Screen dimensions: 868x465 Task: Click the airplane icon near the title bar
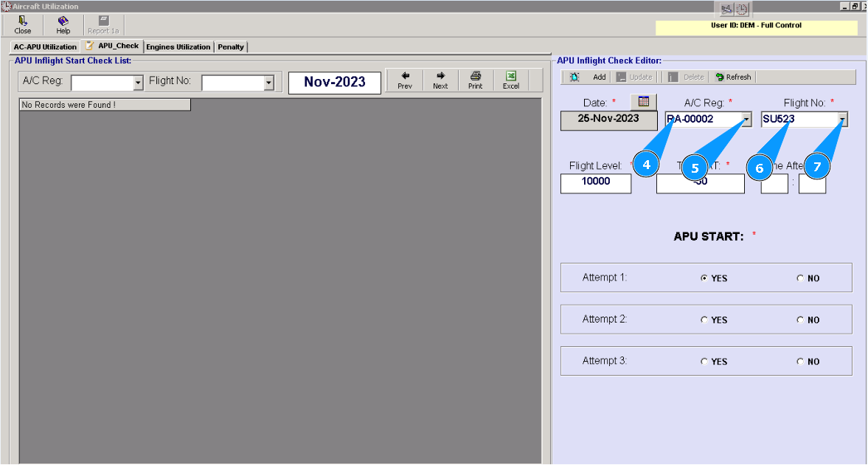(x=726, y=10)
